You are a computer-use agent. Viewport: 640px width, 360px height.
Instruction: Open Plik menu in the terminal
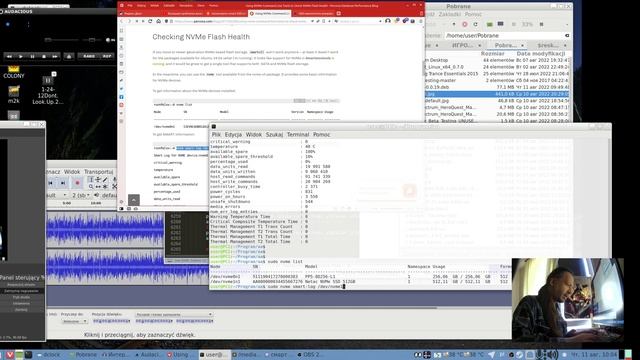click(216, 134)
